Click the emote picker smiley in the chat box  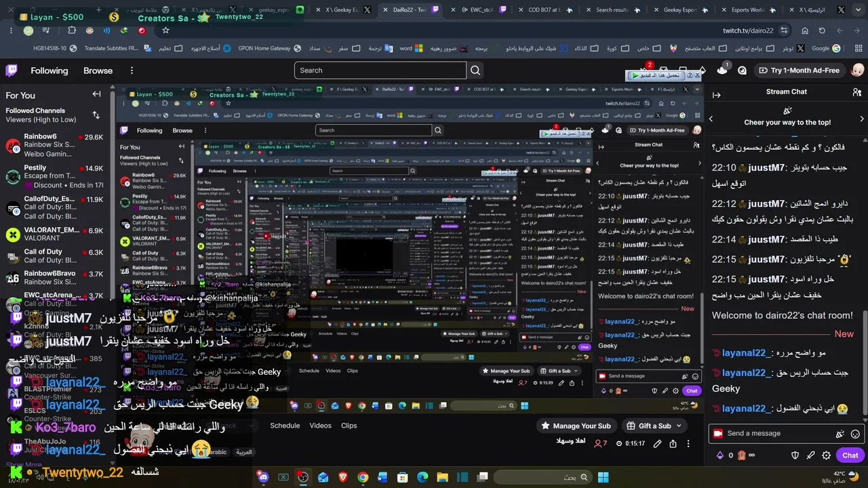[855, 434]
